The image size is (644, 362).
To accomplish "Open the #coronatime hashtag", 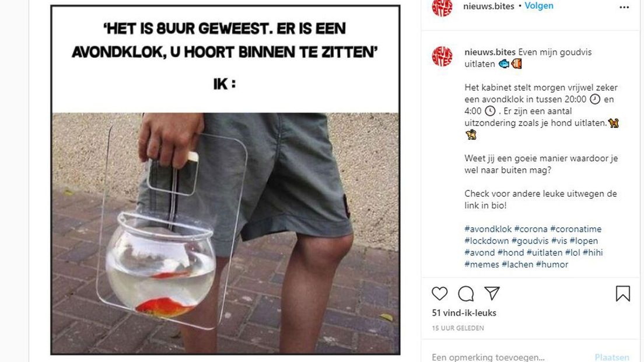I will [575, 229].
